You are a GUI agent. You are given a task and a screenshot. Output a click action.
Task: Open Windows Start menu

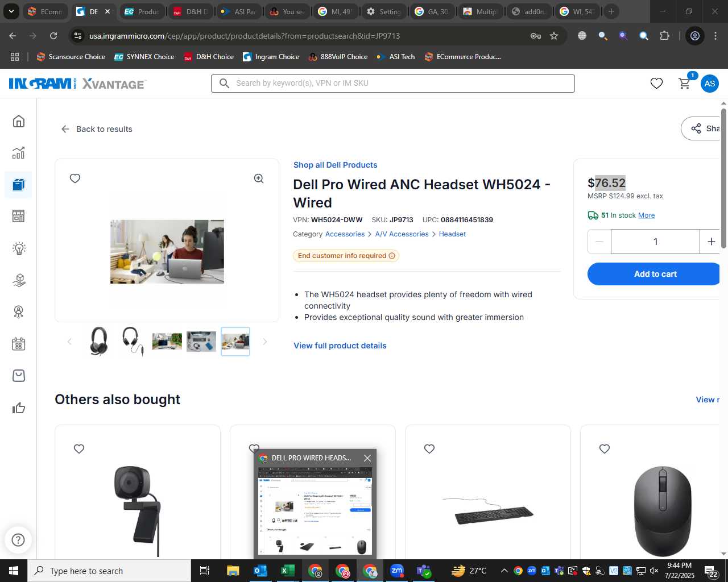click(x=14, y=571)
